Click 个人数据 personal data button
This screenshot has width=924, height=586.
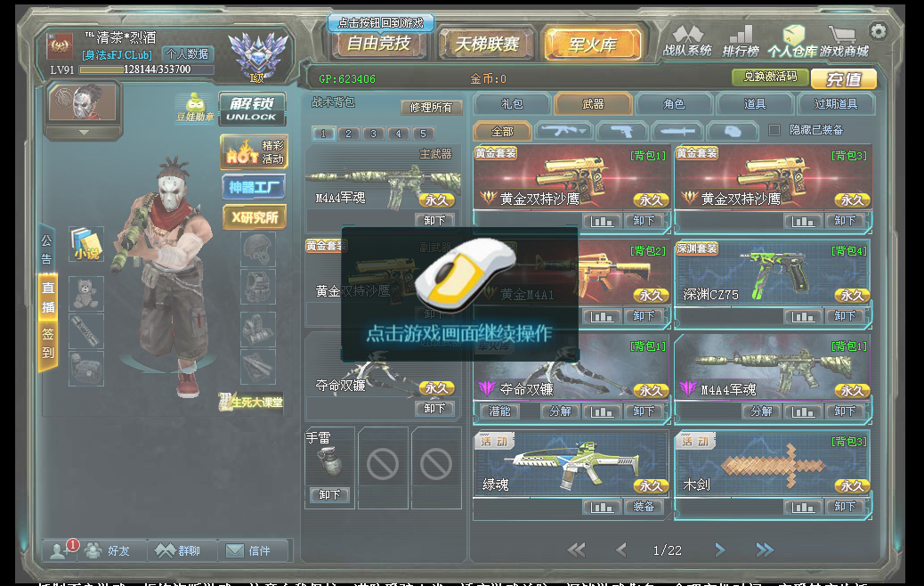pyautogui.click(x=188, y=53)
